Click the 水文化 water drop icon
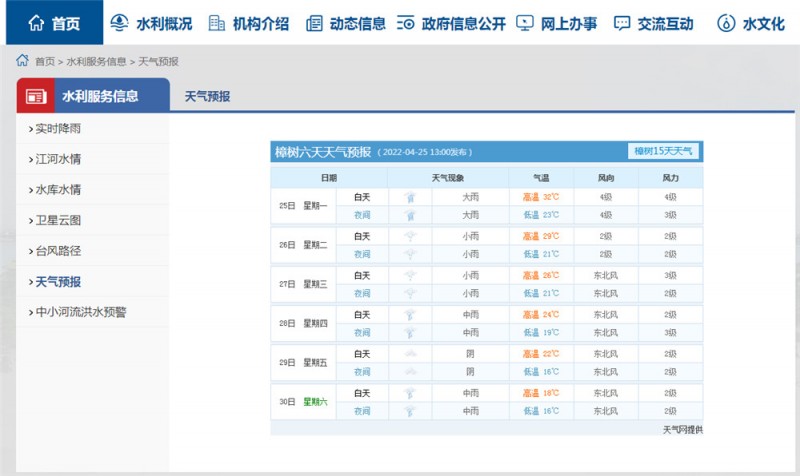This screenshot has width=800, height=476. pos(726,23)
